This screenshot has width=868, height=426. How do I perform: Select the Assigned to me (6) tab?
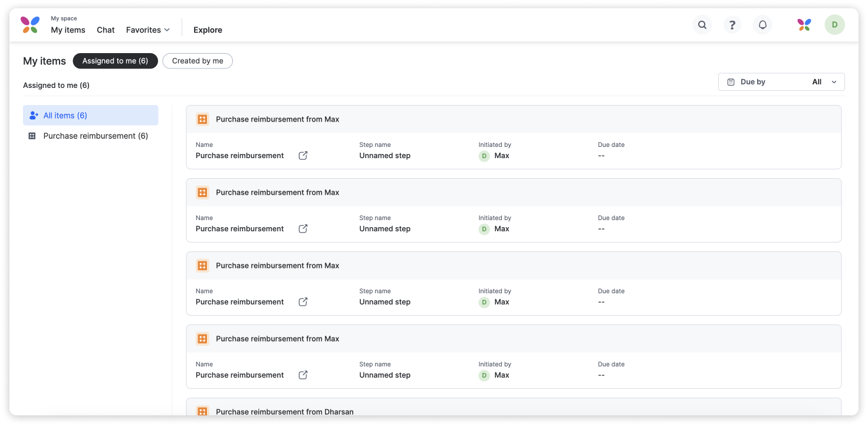[116, 61]
